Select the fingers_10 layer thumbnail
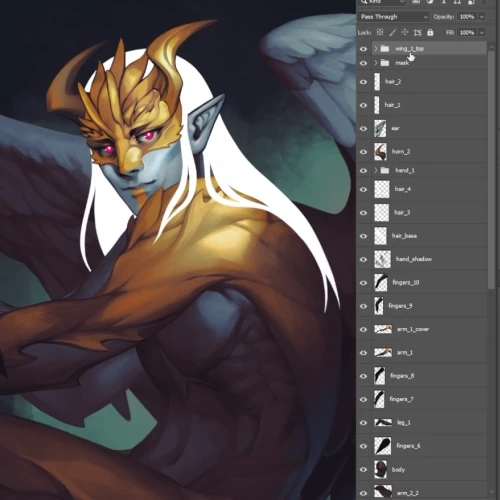500x500 pixels. 381,283
